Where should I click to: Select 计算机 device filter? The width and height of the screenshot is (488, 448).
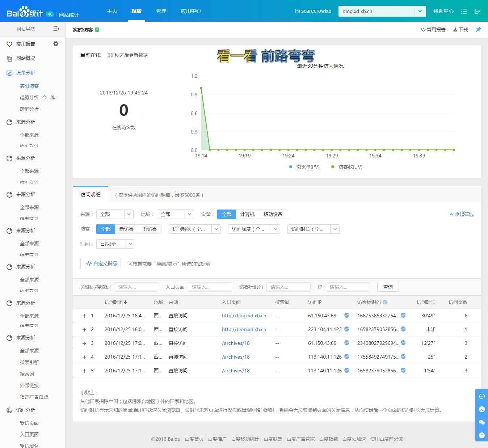coord(248,214)
